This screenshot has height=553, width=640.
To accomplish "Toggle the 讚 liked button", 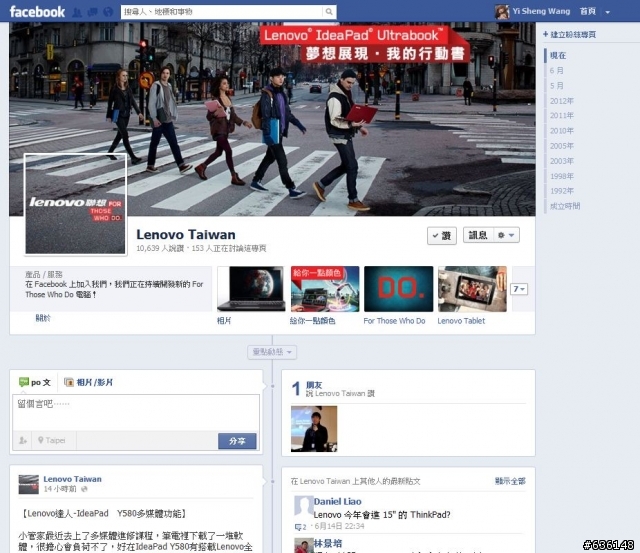I will pos(442,235).
